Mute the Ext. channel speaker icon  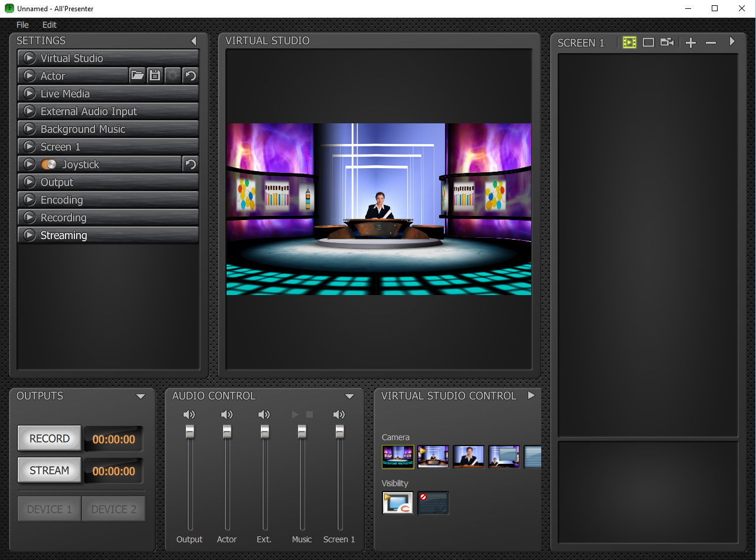tap(264, 415)
